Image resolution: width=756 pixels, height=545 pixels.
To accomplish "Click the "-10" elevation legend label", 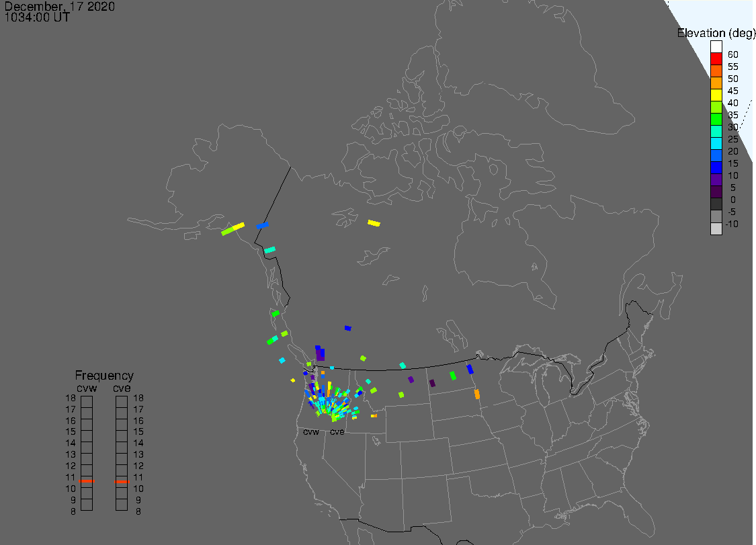I will tap(732, 224).
